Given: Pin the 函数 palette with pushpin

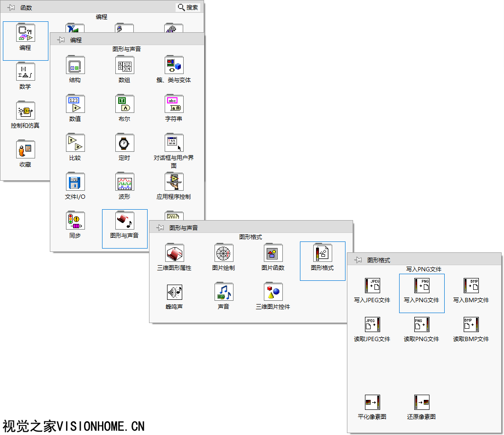Looking at the screenshot, I should pos(11,8).
